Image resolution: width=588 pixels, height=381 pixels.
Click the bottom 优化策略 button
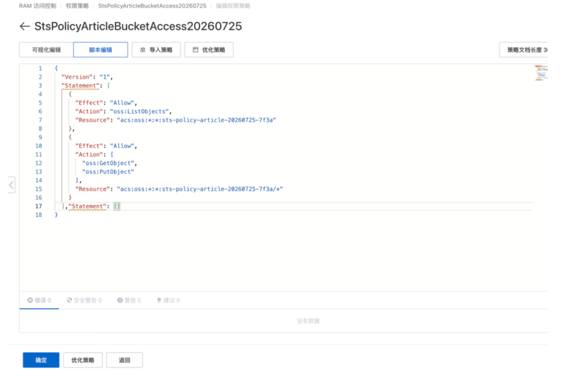pyautogui.click(x=83, y=360)
